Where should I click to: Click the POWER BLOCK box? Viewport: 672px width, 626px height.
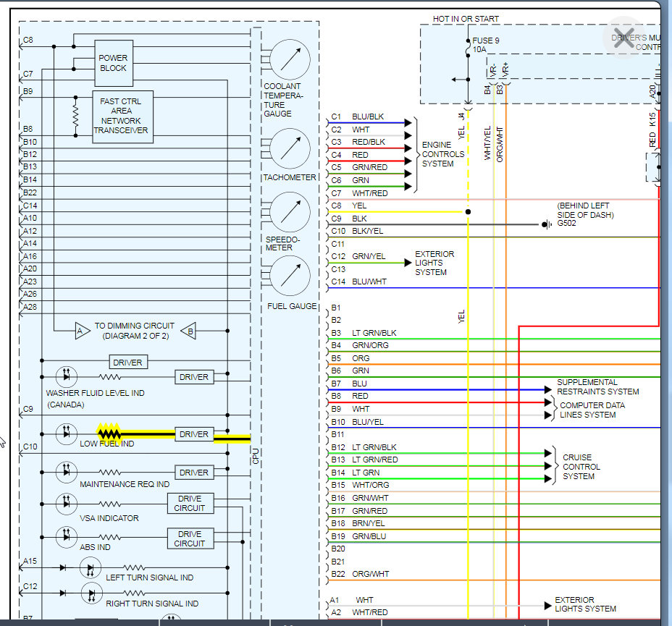click(x=114, y=63)
